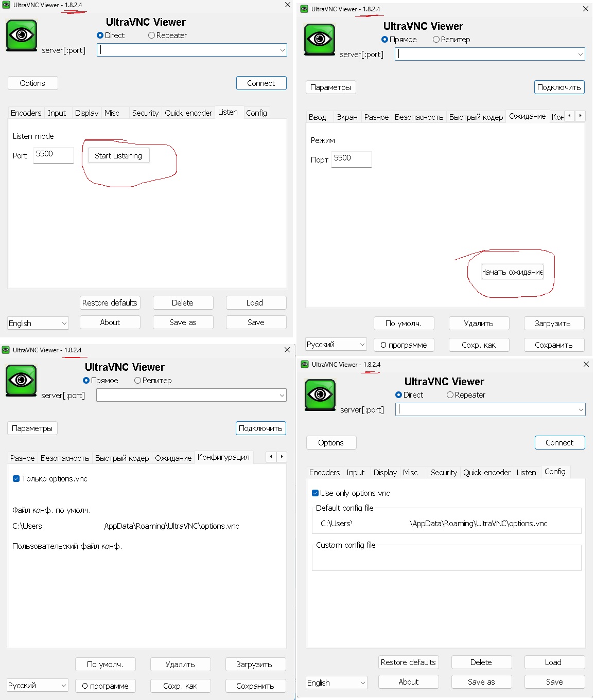Click Сохранить in the Ожидание-tab window
The height and width of the screenshot is (700, 595).
click(554, 345)
